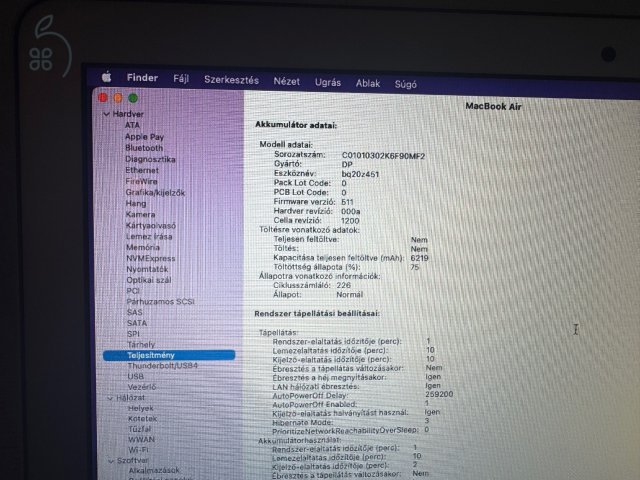Screen dimensions: 640x480
Task: Select Helyek under Hálózat
Action: click(x=141, y=408)
